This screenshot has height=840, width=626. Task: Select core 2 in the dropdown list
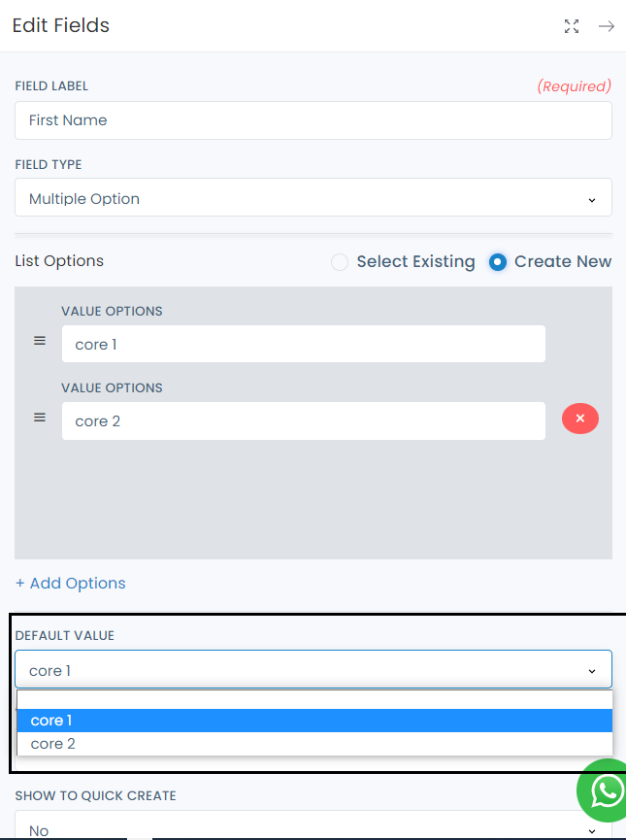coord(314,744)
